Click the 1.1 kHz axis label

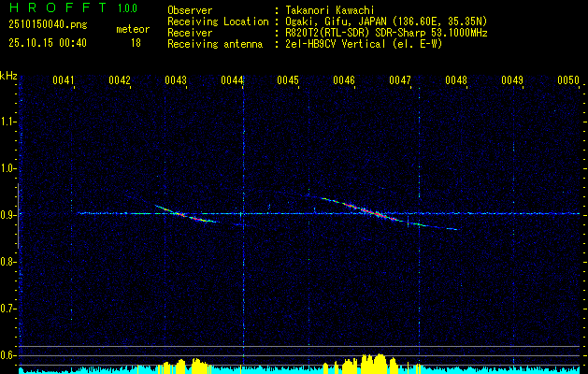pos(8,122)
